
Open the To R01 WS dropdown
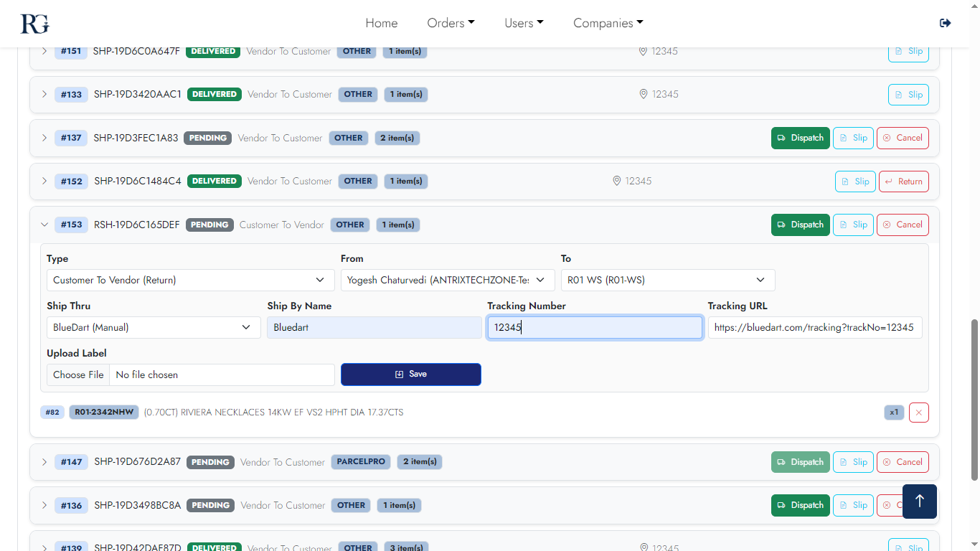[x=667, y=280]
